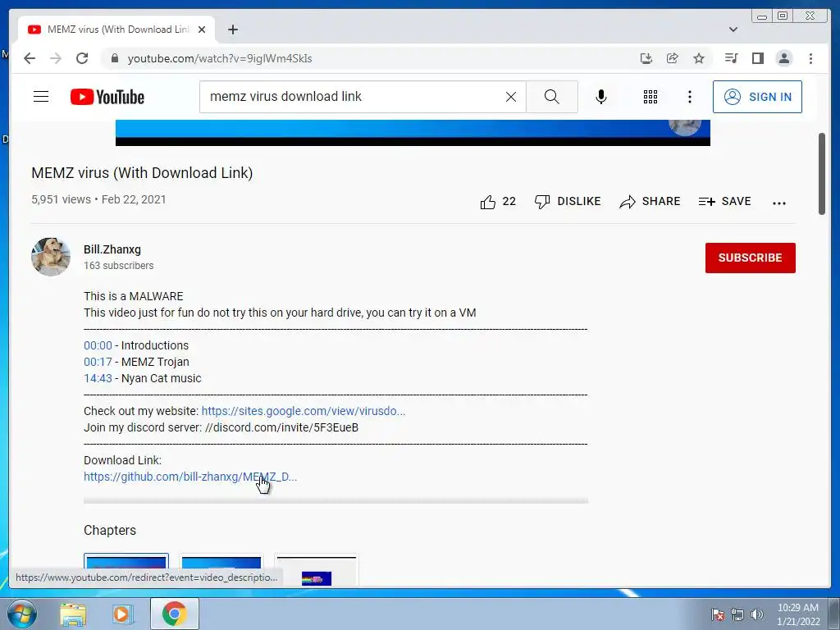840x630 pixels.
Task: Jump to 00:17 MEMZ Trojan timestamp
Action: (x=98, y=362)
